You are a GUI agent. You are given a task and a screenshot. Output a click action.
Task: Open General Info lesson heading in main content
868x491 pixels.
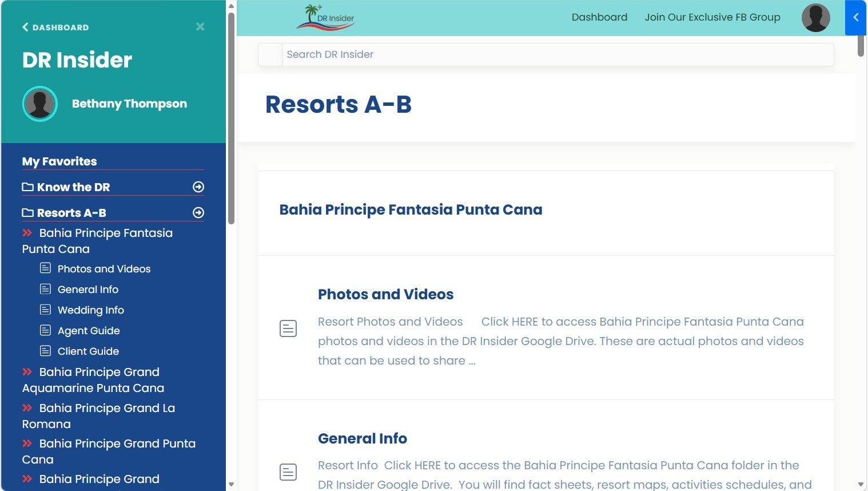[x=363, y=438]
